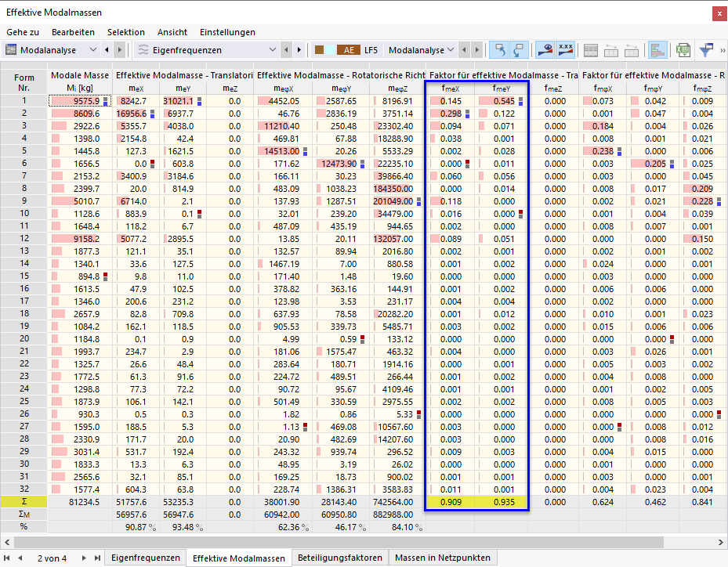Toggle the x.xx result values display icon
728x567 pixels.
click(566, 49)
